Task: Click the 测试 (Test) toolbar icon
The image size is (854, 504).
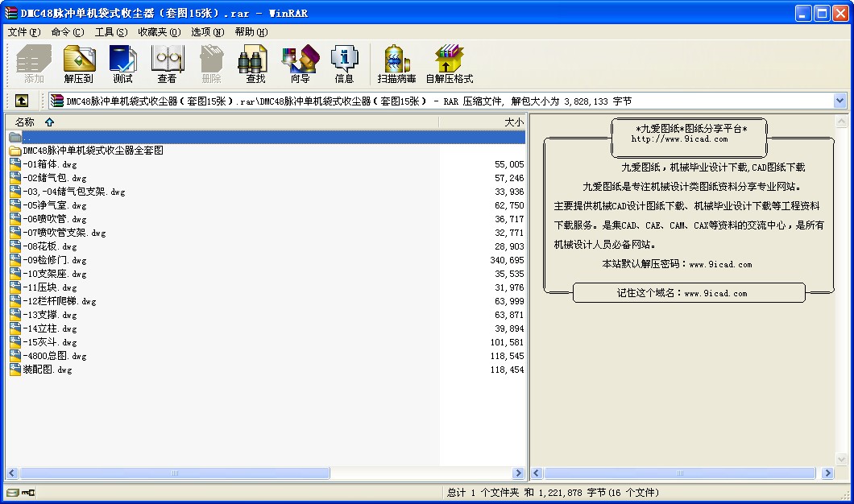Action: click(x=122, y=64)
